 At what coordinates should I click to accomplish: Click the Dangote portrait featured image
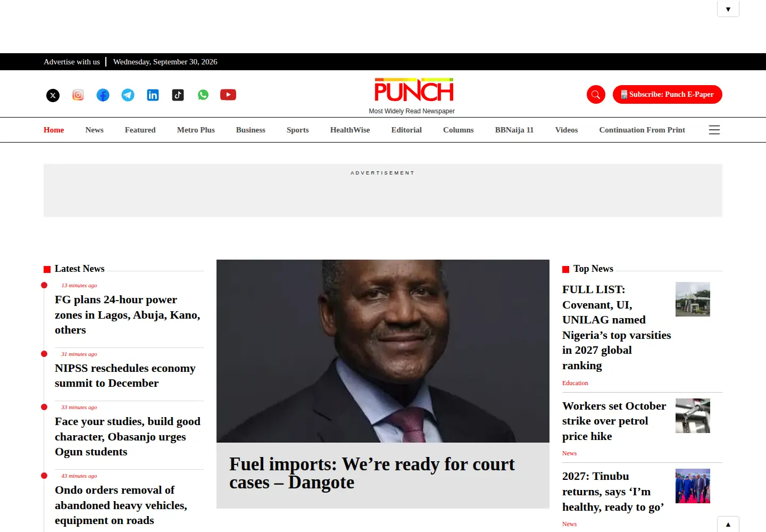pos(383,351)
